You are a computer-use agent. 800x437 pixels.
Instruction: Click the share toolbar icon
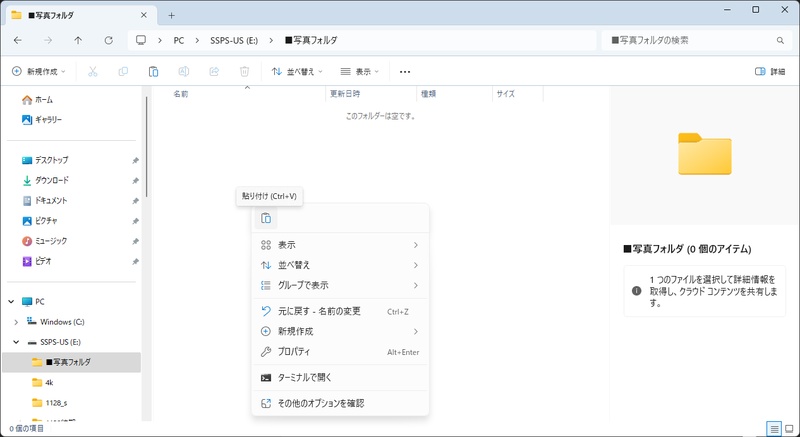coord(214,72)
